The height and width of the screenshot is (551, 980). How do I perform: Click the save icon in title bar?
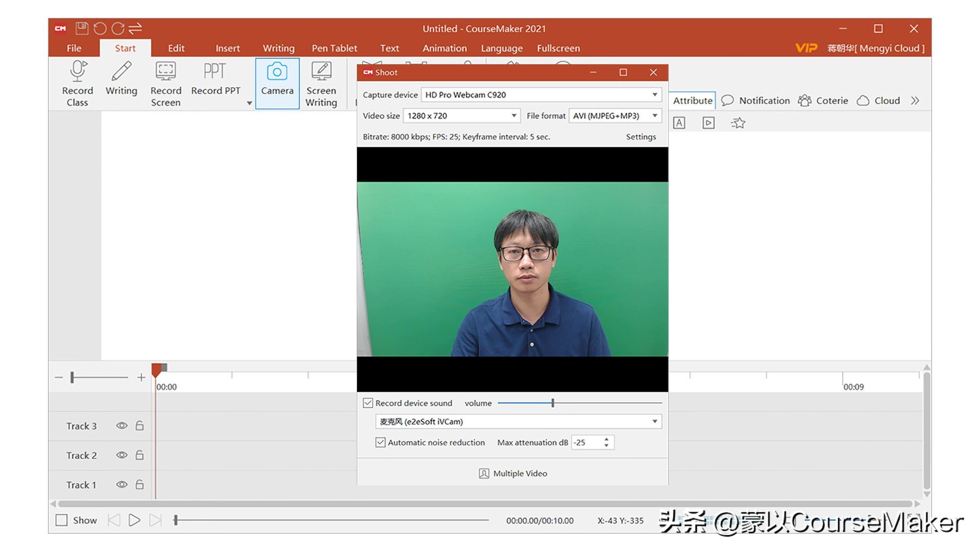82,29
